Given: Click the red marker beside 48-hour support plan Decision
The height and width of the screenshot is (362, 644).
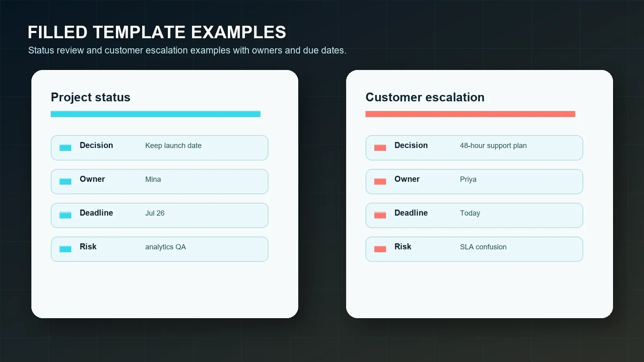Looking at the screenshot, I should point(380,148).
